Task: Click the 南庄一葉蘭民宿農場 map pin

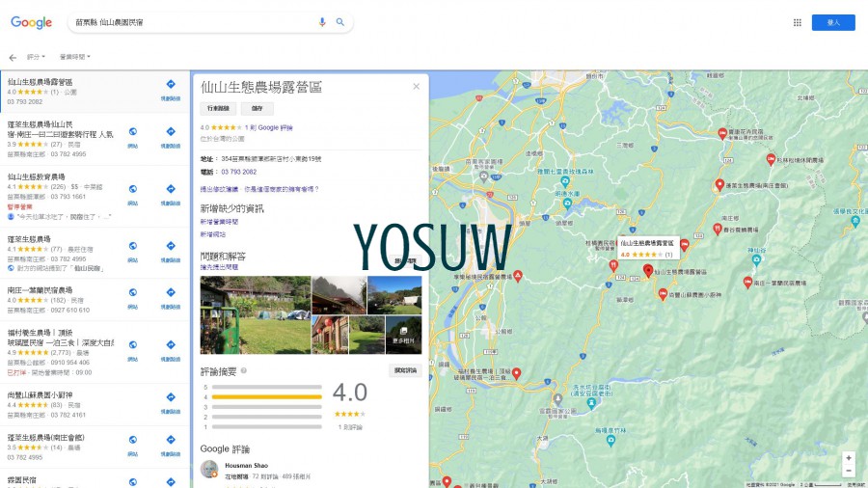Action: [x=747, y=283]
